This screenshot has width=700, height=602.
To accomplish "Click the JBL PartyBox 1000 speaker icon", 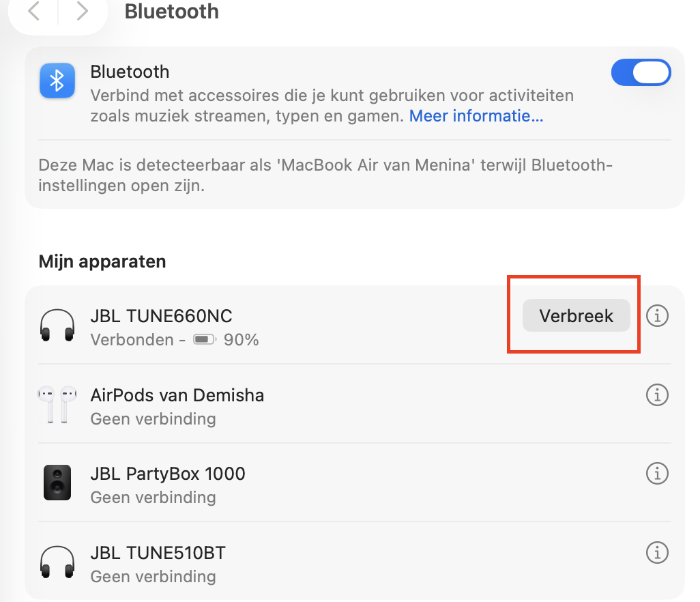I will coord(57,484).
